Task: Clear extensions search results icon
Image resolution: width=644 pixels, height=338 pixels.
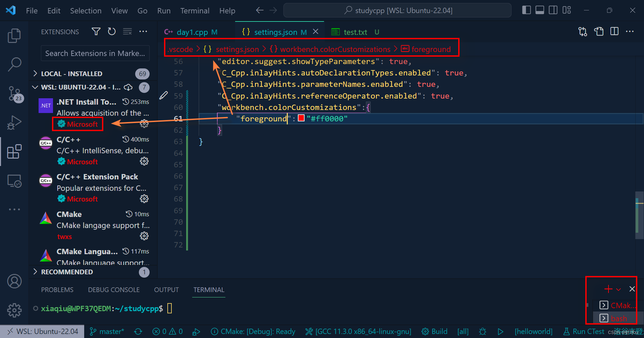Action: (x=127, y=32)
